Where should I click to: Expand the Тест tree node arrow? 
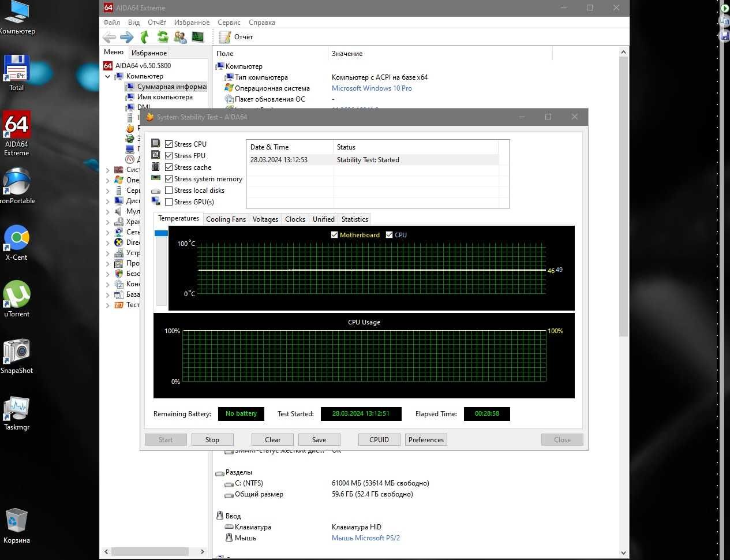(x=108, y=305)
